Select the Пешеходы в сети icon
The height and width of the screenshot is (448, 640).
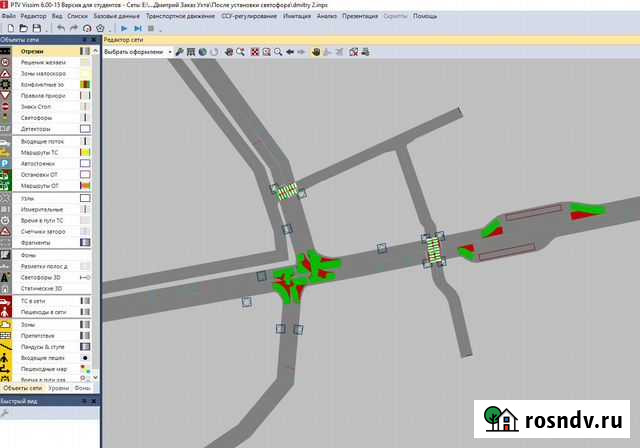pyautogui.click(x=6, y=312)
